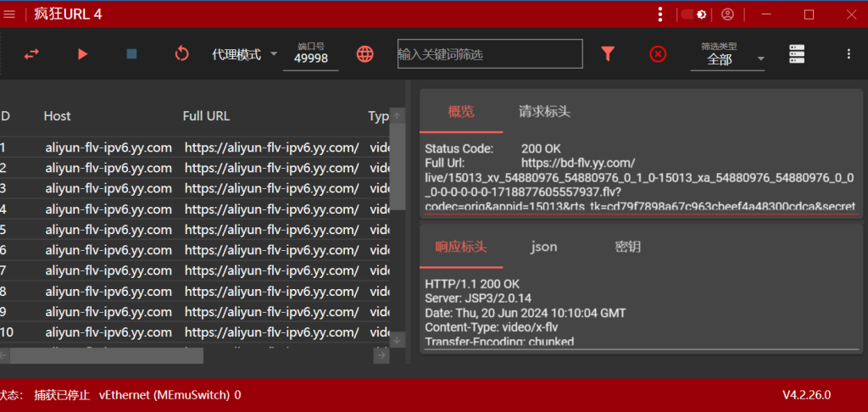Open the 筛选类型 全部 dropdown

[727, 59]
